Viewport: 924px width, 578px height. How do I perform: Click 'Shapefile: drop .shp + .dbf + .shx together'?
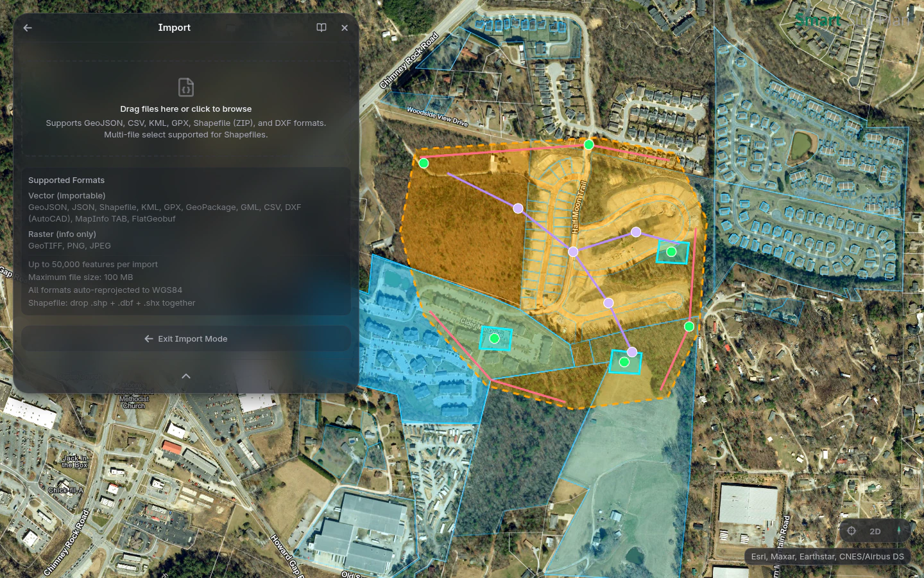pos(112,303)
